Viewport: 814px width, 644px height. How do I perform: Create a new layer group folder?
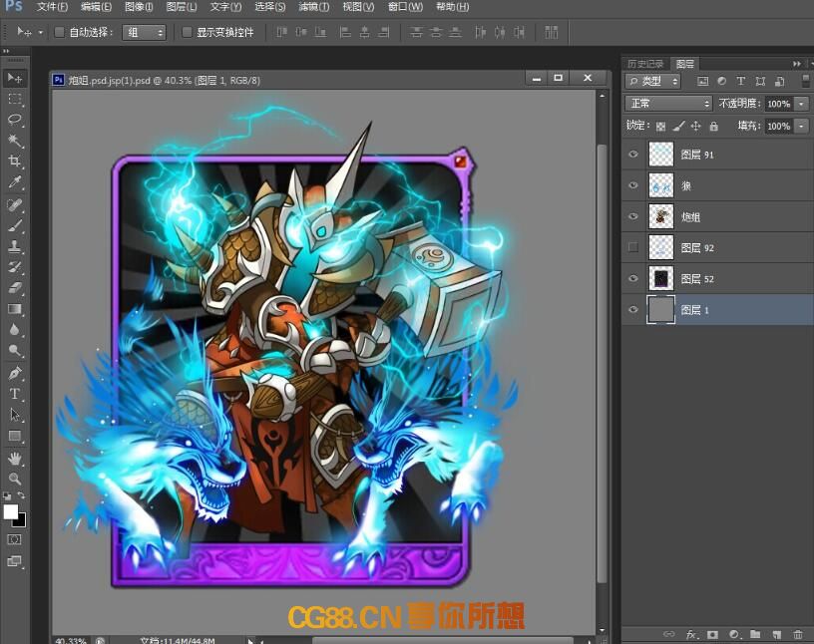tap(755, 634)
